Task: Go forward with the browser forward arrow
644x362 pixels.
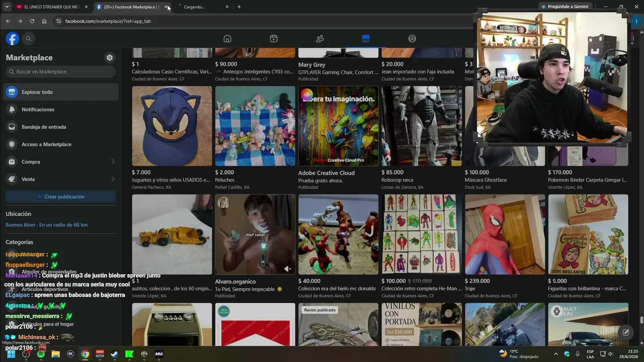Action: pos(20,21)
